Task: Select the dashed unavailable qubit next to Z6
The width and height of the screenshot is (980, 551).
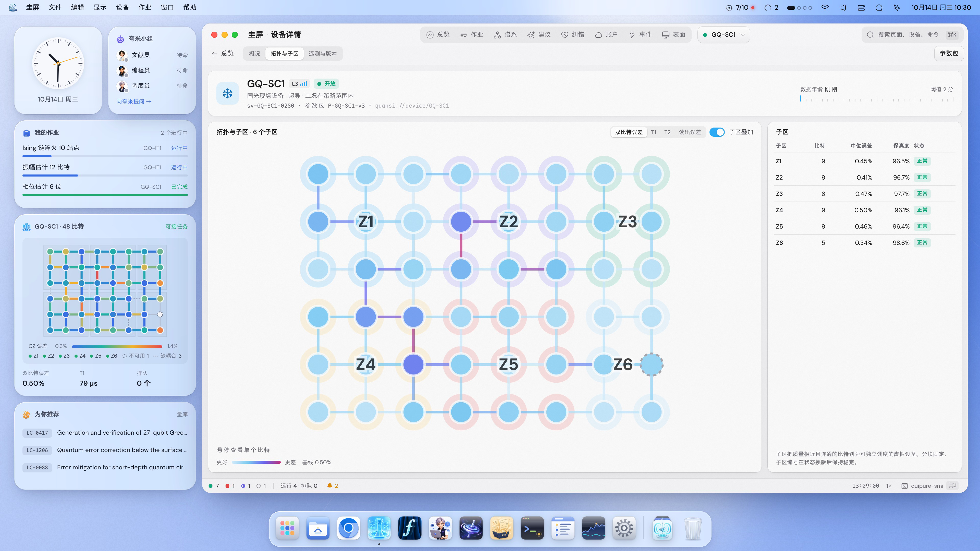Action: coord(651,364)
